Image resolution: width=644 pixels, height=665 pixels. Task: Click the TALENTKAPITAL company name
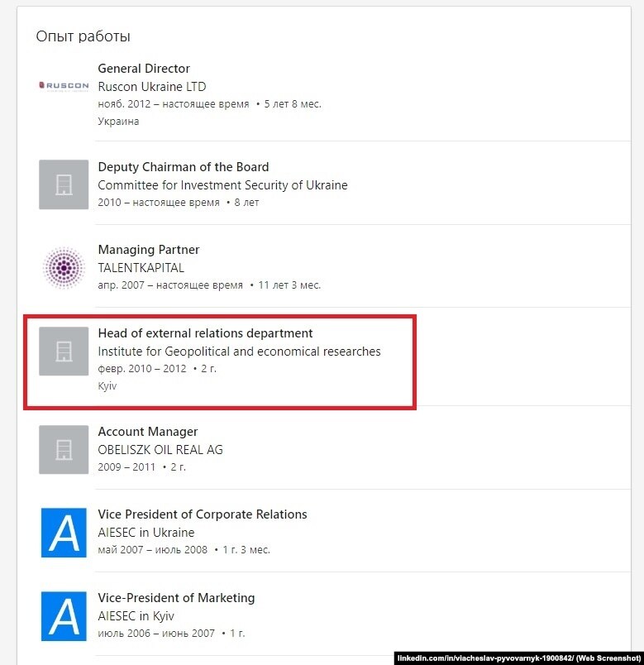click(x=141, y=268)
